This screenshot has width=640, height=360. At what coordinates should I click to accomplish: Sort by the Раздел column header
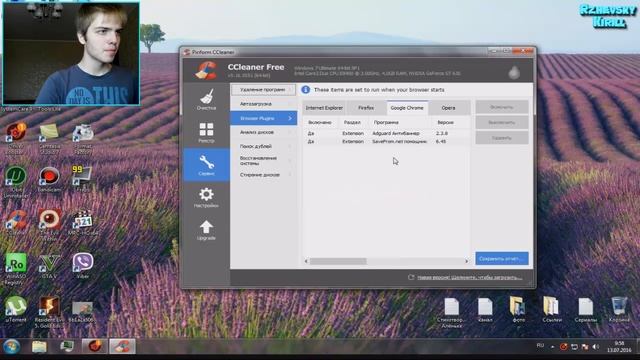coord(353,122)
